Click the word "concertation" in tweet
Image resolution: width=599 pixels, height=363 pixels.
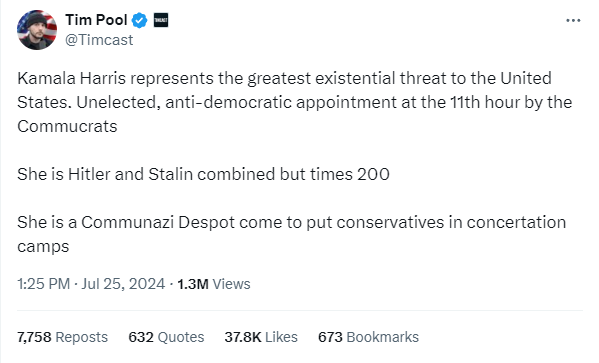[516, 222]
